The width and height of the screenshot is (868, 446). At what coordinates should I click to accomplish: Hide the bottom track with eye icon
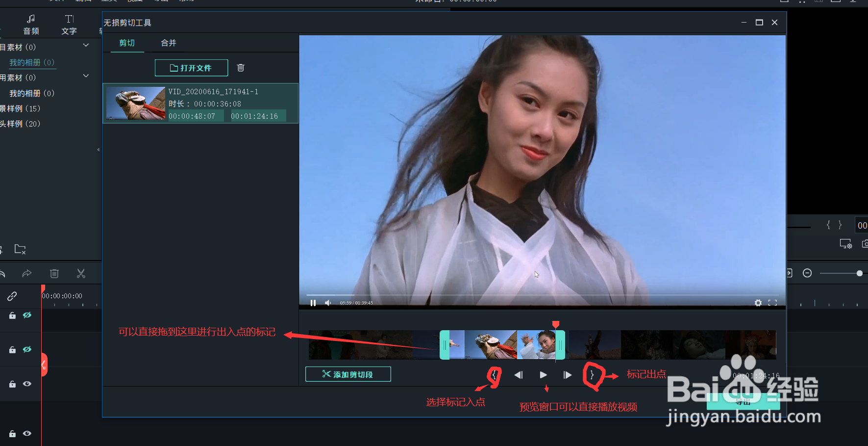(x=27, y=433)
